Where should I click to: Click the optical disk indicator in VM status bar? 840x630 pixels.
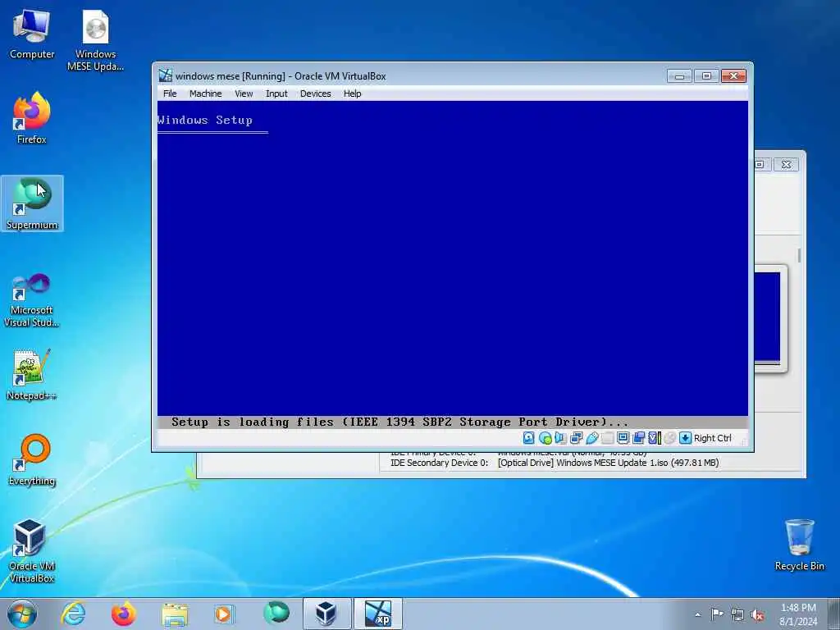[546, 438]
